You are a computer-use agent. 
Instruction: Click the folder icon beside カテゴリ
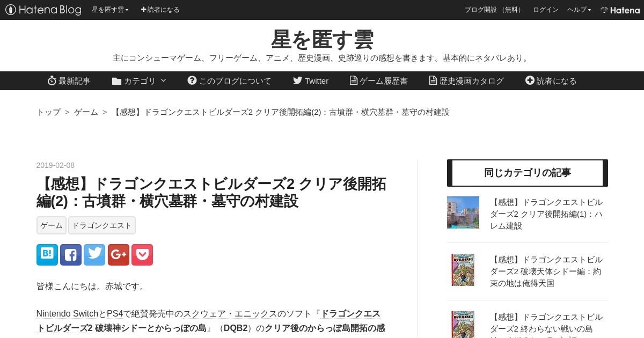point(116,81)
